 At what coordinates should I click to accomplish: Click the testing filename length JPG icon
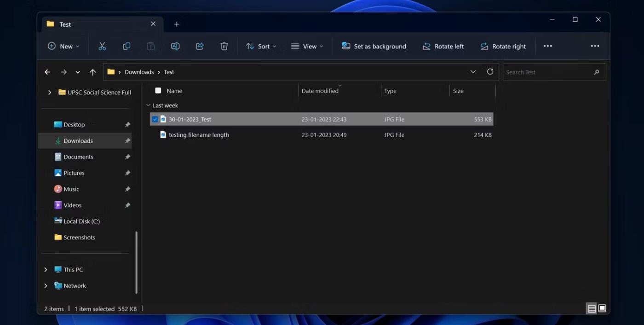[x=163, y=134]
